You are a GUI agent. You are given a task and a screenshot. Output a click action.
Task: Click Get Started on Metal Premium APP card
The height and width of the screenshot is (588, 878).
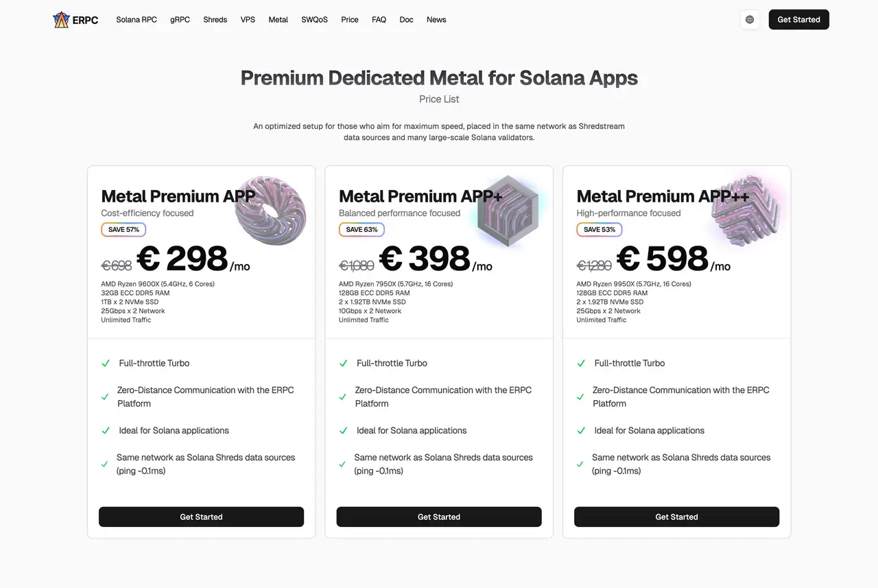(201, 517)
